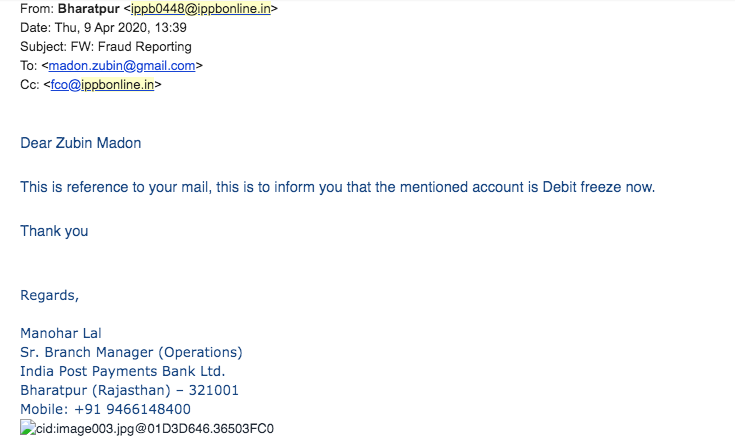Click India Post Payments Bank Ltd. text
Image resolution: width=735 pixels, height=448 pixels.
[123, 371]
